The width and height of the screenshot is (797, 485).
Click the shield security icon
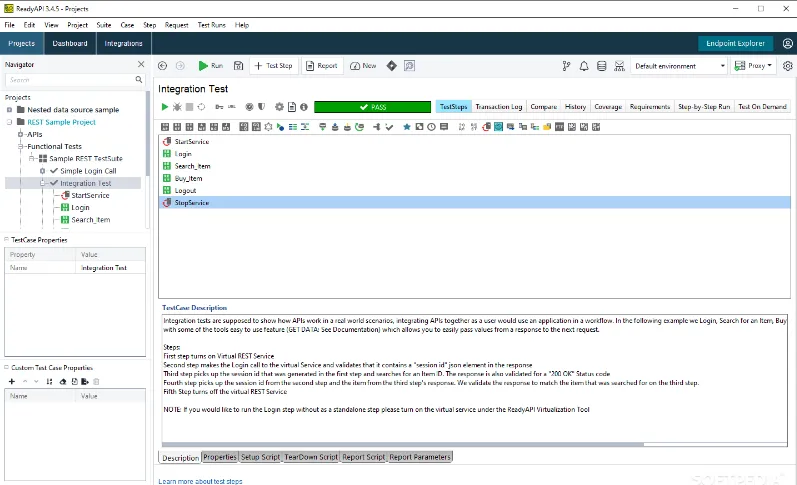(x=261, y=107)
